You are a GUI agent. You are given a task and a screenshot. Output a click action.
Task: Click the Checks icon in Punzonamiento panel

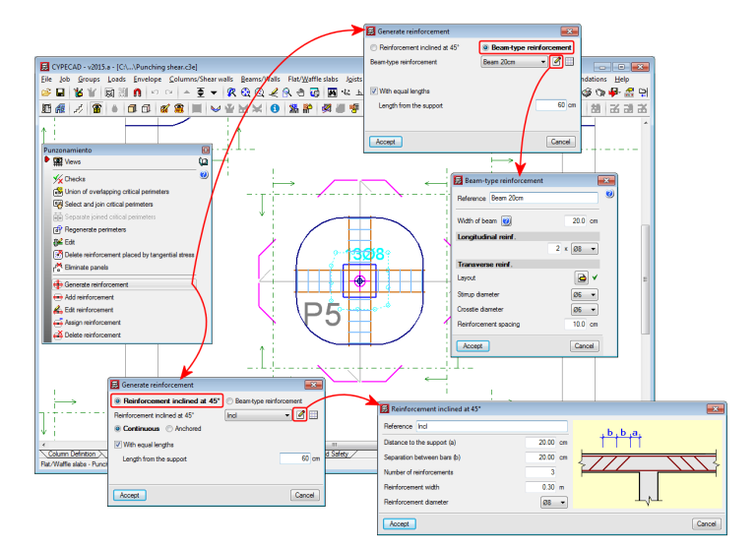click(58, 179)
